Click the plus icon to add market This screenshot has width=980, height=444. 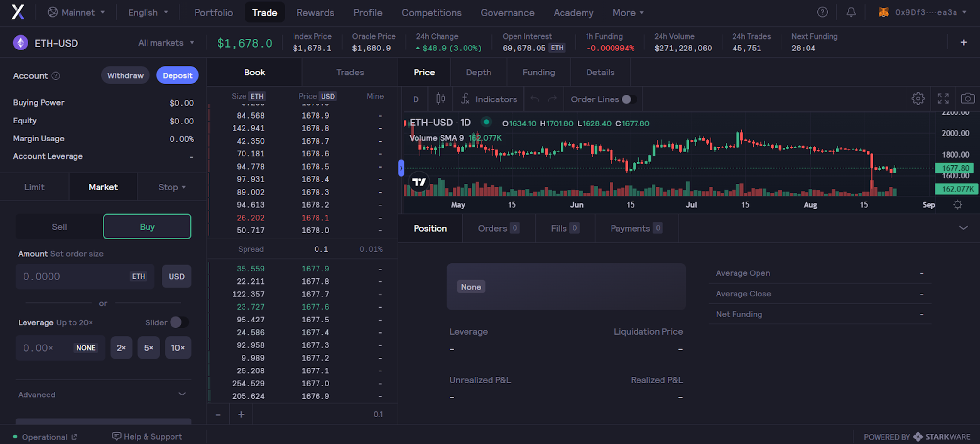(963, 43)
